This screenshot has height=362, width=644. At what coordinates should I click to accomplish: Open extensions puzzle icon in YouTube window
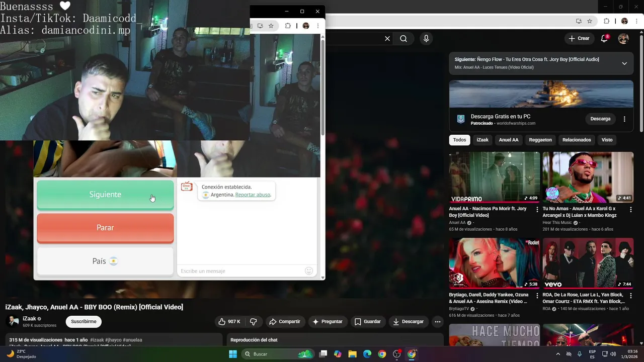pyautogui.click(x=607, y=21)
